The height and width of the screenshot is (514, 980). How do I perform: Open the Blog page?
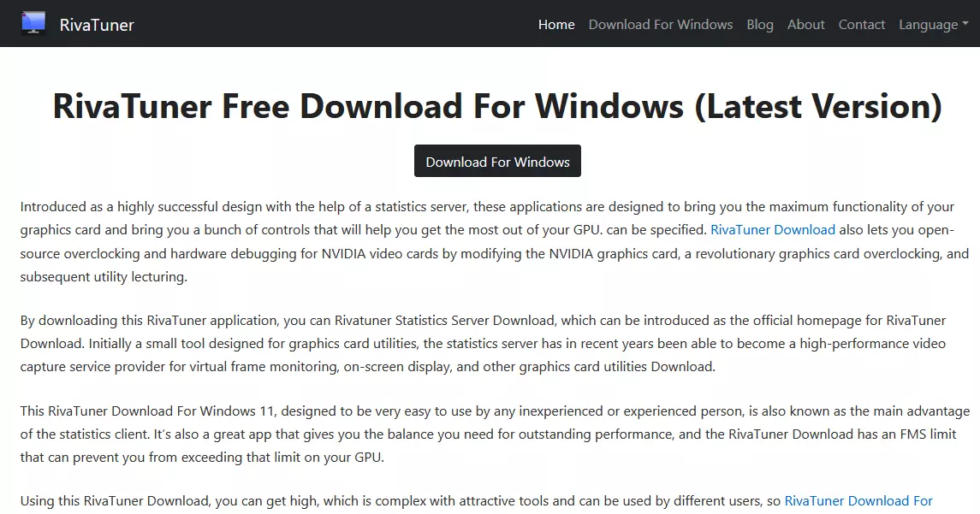pyautogui.click(x=760, y=24)
